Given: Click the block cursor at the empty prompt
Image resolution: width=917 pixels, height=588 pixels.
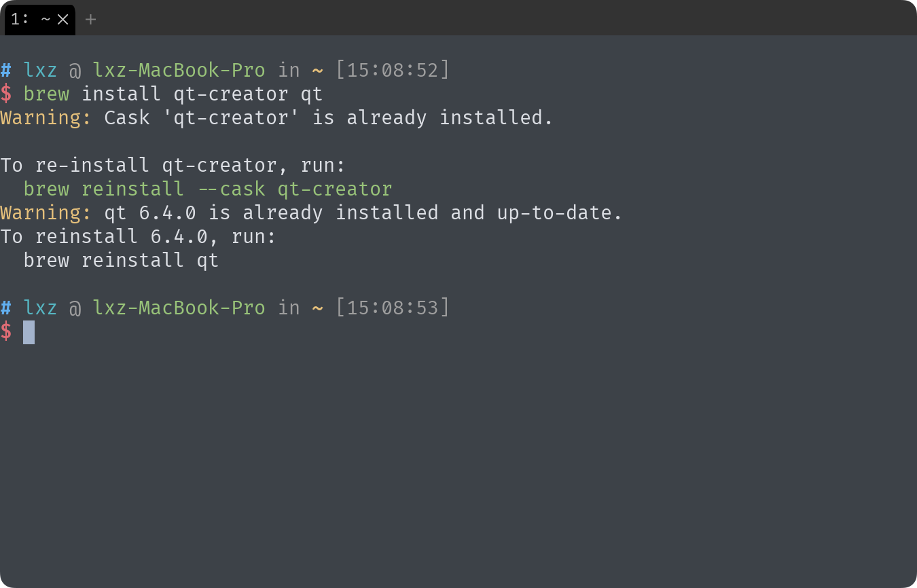Looking at the screenshot, I should 29,332.
